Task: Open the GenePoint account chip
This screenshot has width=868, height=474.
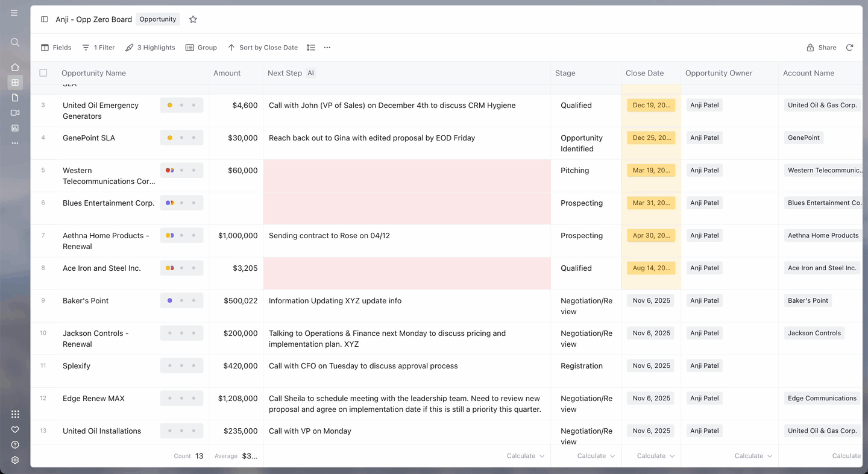Action: coord(804,137)
